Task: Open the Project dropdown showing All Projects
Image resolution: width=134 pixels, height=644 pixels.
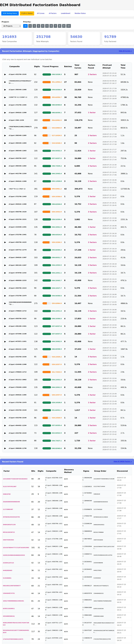Action: [x=12, y=26]
